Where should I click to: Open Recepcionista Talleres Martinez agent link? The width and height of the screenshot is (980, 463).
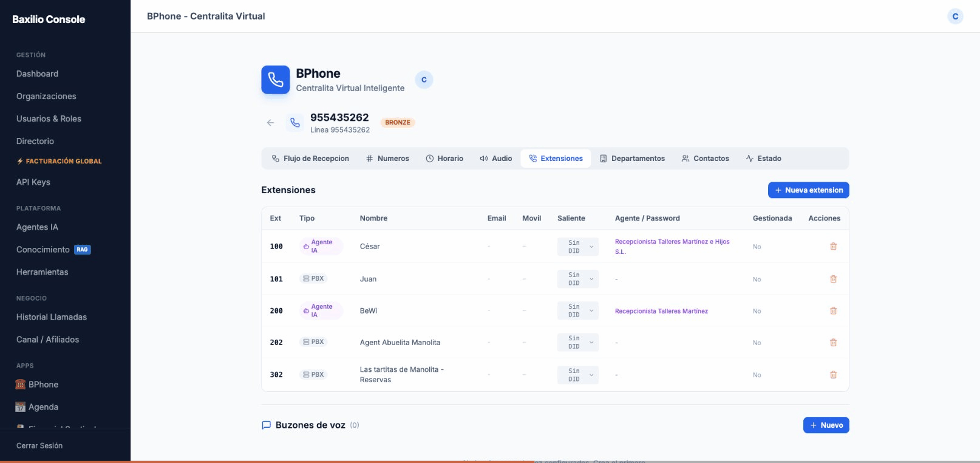click(x=661, y=311)
